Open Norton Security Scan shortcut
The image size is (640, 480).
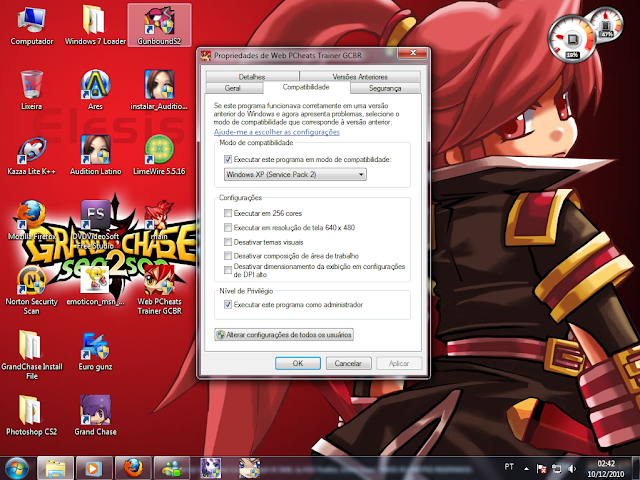coord(32,290)
